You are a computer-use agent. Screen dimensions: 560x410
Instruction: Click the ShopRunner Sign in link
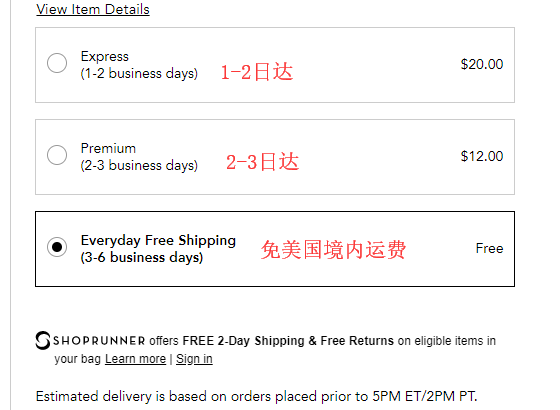(x=194, y=359)
